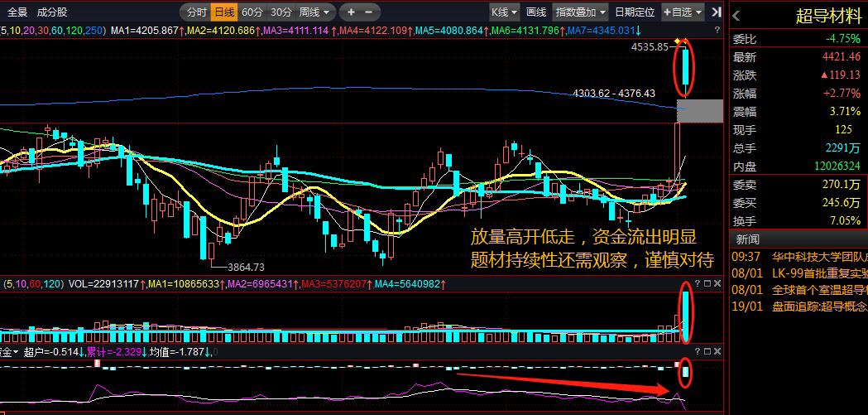This screenshot has height=415, width=868.
Task: Switch to 30分 timeframe
Action: coord(281,12)
